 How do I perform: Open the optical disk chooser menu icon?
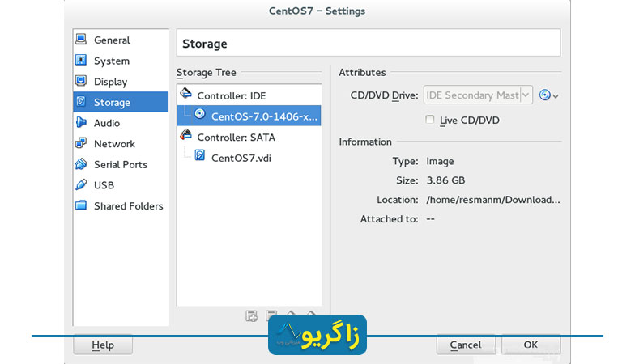coord(549,95)
